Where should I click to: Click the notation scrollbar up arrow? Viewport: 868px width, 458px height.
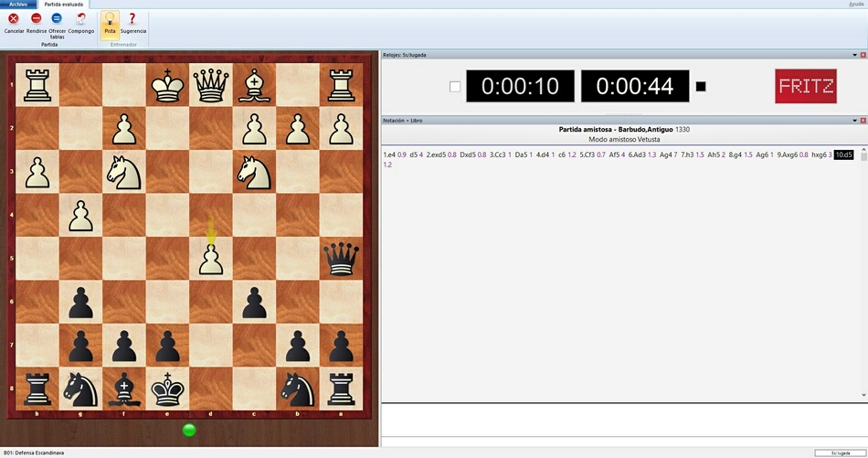tap(863, 151)
